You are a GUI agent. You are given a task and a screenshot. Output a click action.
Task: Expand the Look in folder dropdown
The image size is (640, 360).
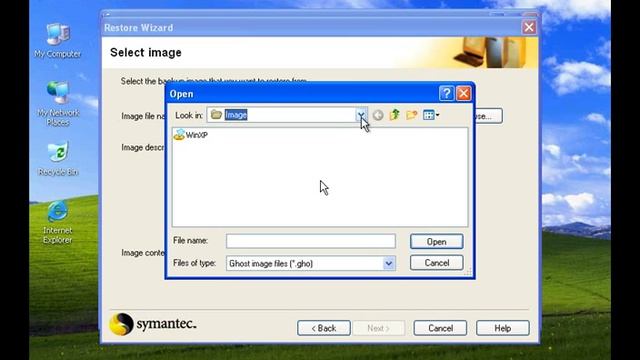click(x=362, y=115)
